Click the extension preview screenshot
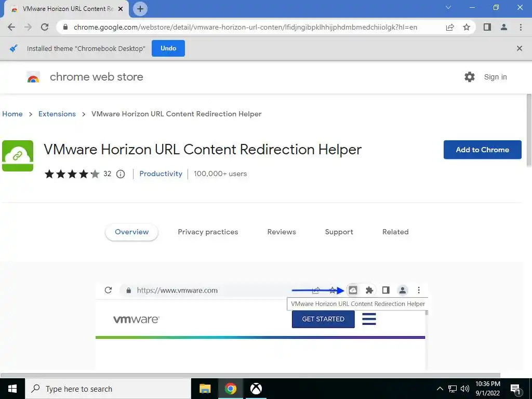 point(262,326)
